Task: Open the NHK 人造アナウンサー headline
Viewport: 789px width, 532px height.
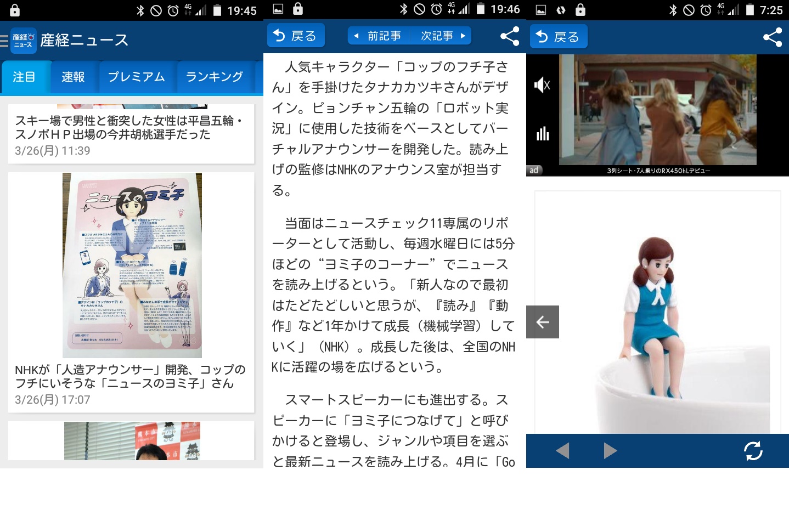Action: (130, 376)
